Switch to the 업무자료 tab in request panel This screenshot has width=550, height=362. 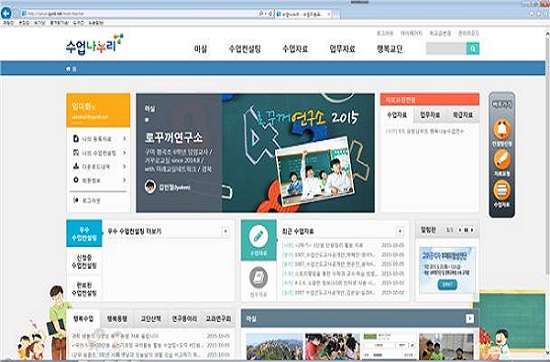430,115
